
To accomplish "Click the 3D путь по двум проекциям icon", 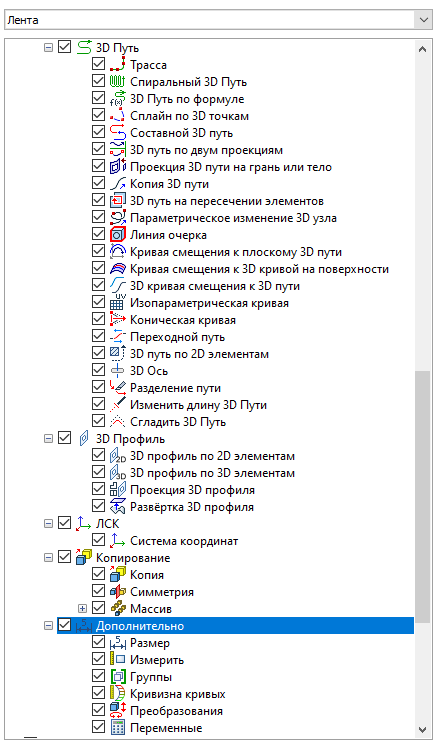I will click(117, 150).
